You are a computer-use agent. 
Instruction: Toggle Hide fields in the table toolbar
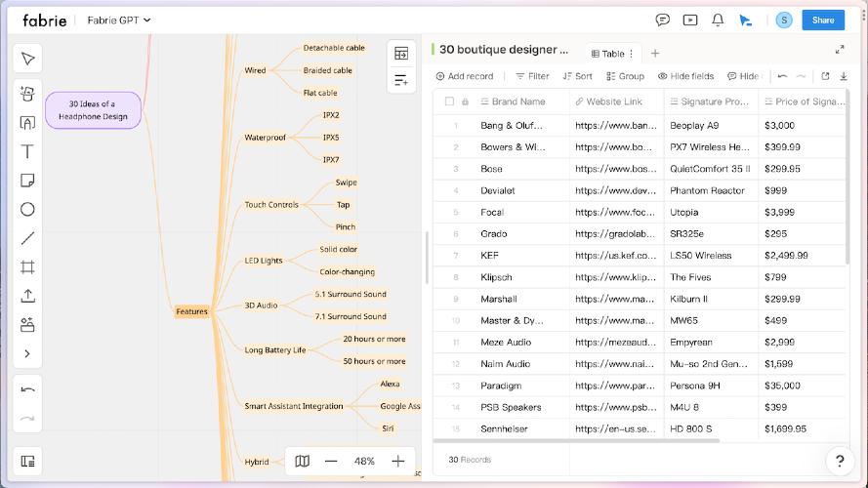click(x=685, y=76)
